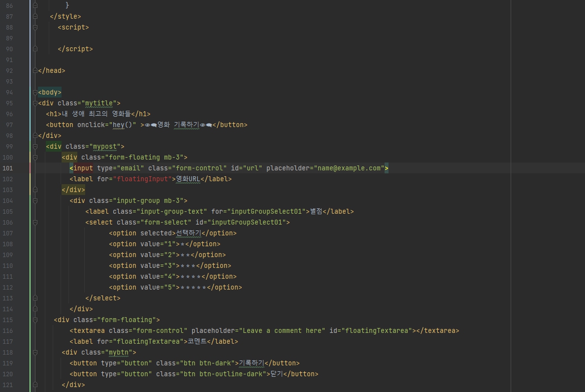Click the hey() onclick handler text
The height and width of the screenshot is (392, 585).
click(123, 125)
